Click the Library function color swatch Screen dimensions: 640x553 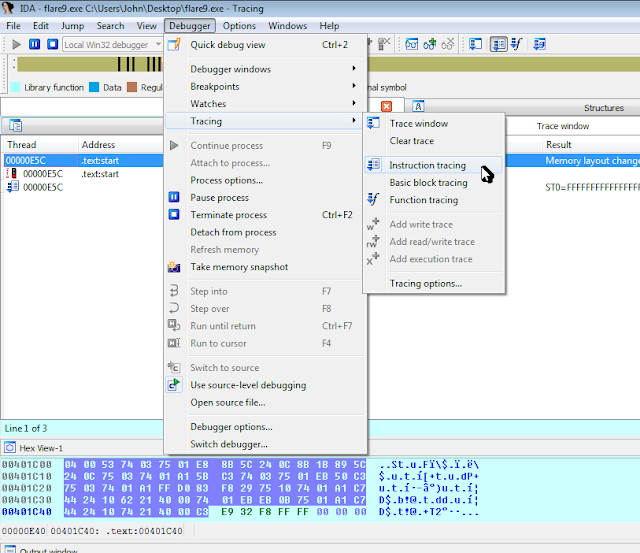(x=15, y=87)
